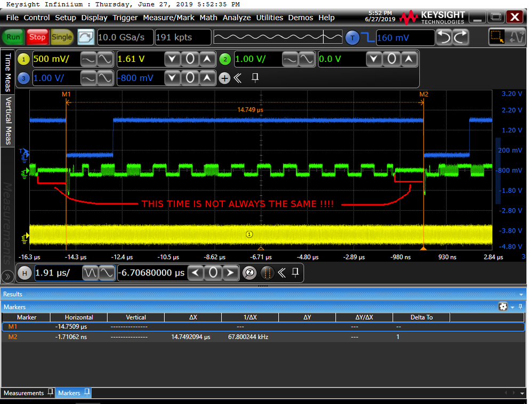Click the redo arrow icon
This screenshot has height=404, width=532.
click(x=461, y=37)
